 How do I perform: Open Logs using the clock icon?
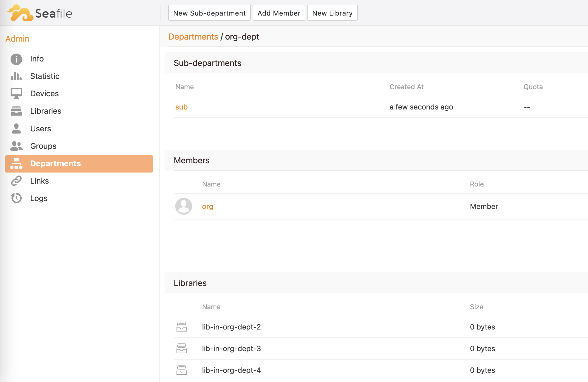16,198
